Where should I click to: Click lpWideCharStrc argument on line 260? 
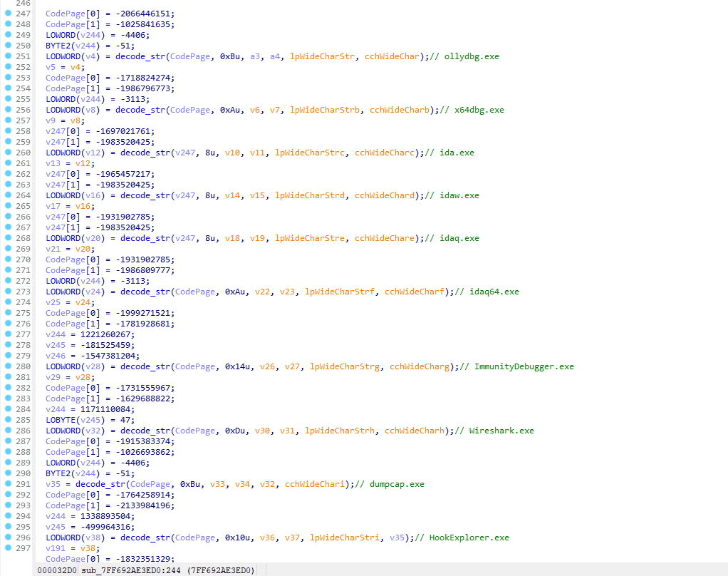(x=310, y=153)
